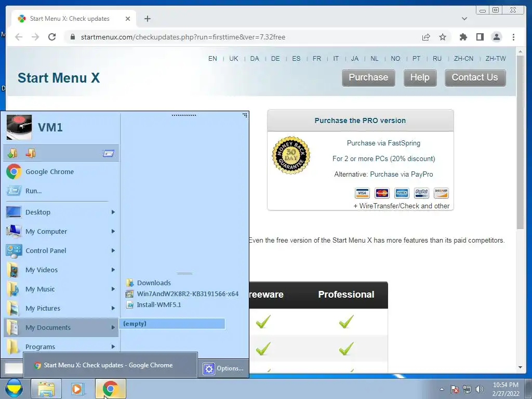Open Start Menu X Options...
This screenshot has height=399, width=532.
tap(223, 368)
